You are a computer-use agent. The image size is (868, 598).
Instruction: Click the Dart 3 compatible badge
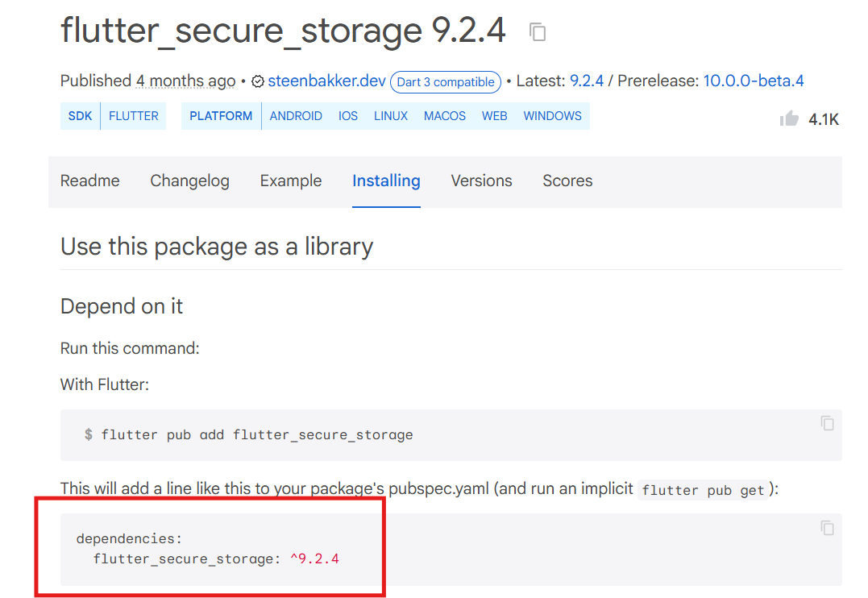tap(446, 82)
